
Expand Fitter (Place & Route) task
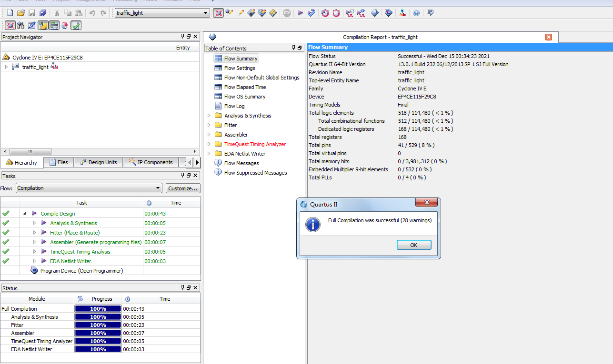click(35, 233)
